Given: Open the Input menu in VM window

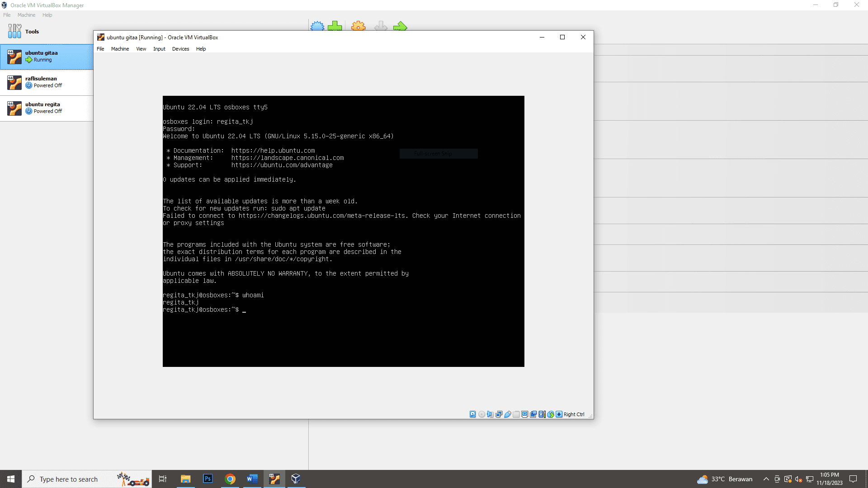Looking at the screenshot, I should tap(159, 49).
